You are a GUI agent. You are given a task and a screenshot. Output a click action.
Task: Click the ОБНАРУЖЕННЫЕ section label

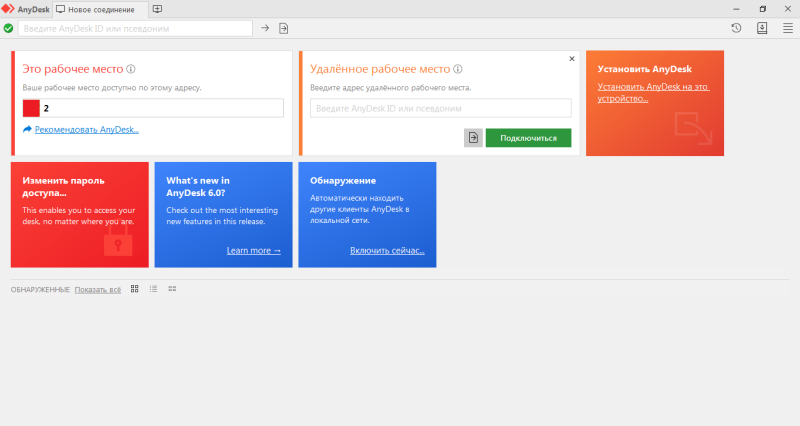[x=40, y=290]
